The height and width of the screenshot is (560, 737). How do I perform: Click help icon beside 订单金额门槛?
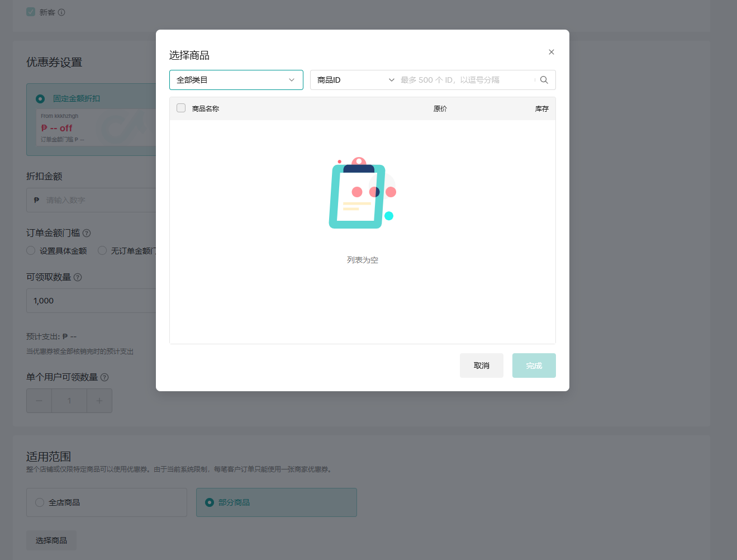click(87, 233)
